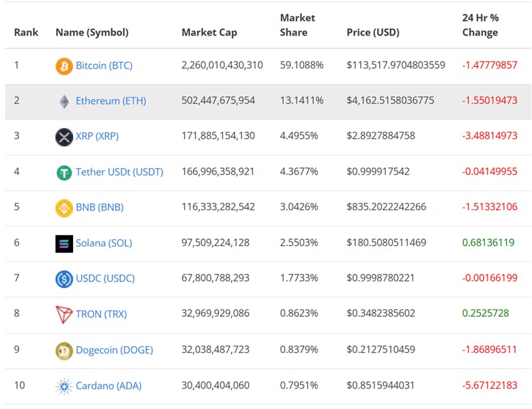Click the Dogecoin logo icon

point(64,350)
